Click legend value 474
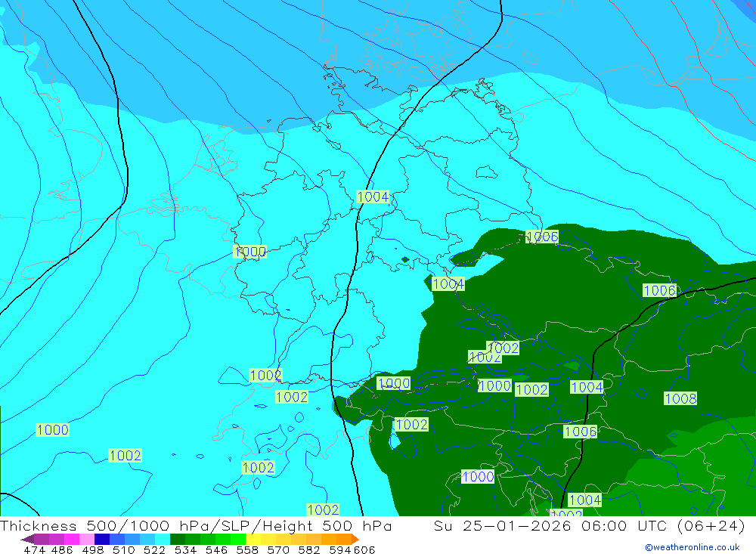This screenshot has height=554, width=756. [x=34, y=549]
